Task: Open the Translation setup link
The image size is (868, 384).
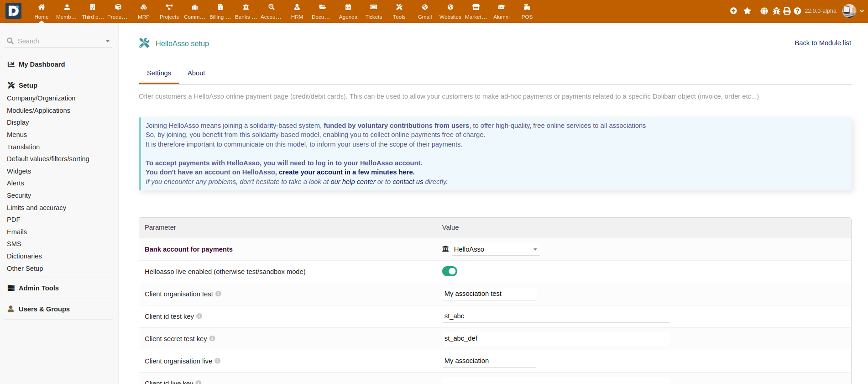Action: tap(23, 147)
